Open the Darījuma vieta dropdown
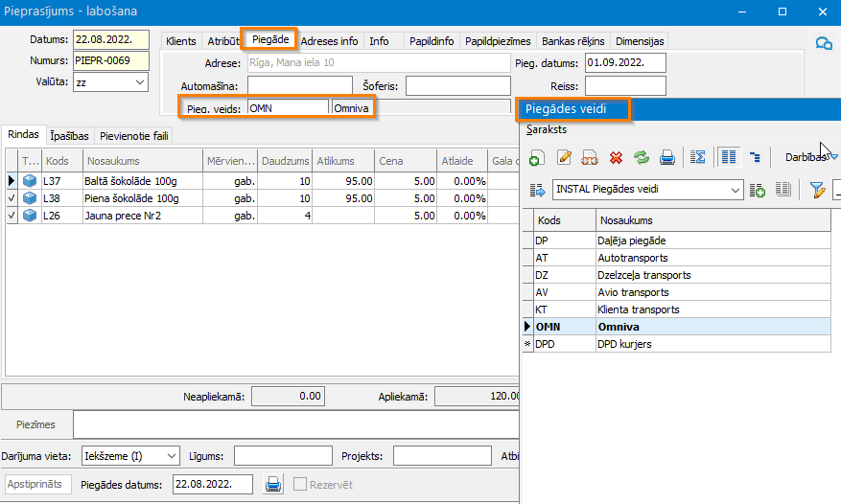 (171, 455)
